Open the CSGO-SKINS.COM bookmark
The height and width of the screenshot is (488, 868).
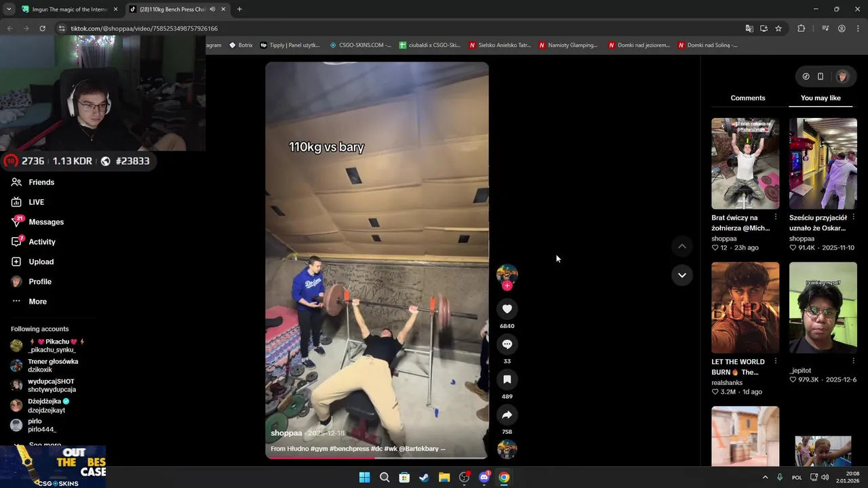pyautogui.click(x=361, y=45)
